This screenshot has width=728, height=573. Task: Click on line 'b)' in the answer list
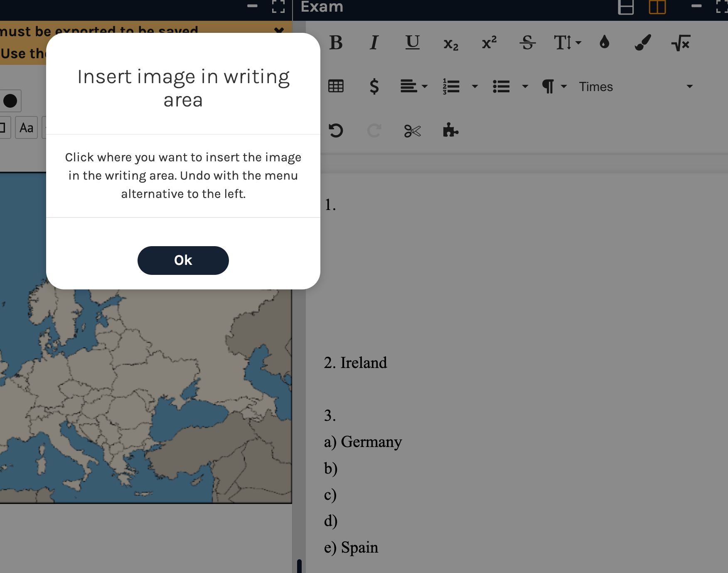331,469
